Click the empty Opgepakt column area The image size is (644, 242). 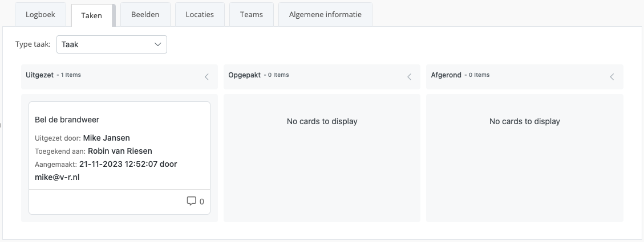[x=322, y=158]
